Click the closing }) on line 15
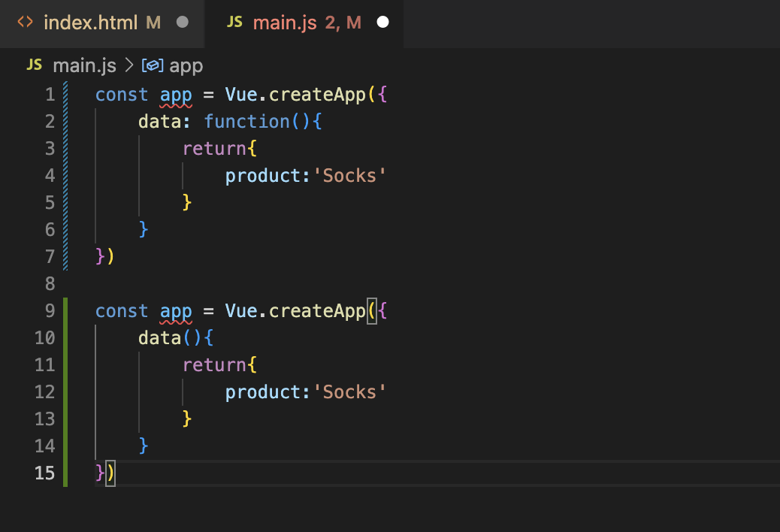This screenshot has height=532, width=780. [105, 473]
